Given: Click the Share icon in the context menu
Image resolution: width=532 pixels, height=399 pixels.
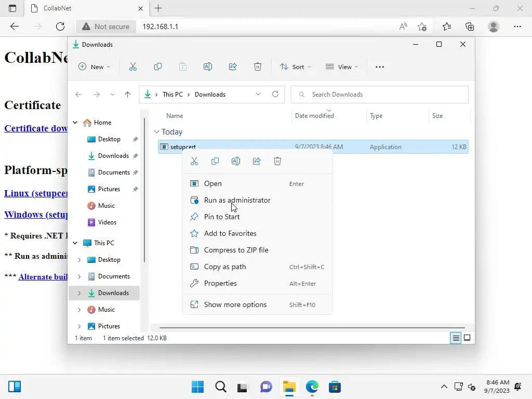Looking at the screenshot, I should tap(257, 161).
